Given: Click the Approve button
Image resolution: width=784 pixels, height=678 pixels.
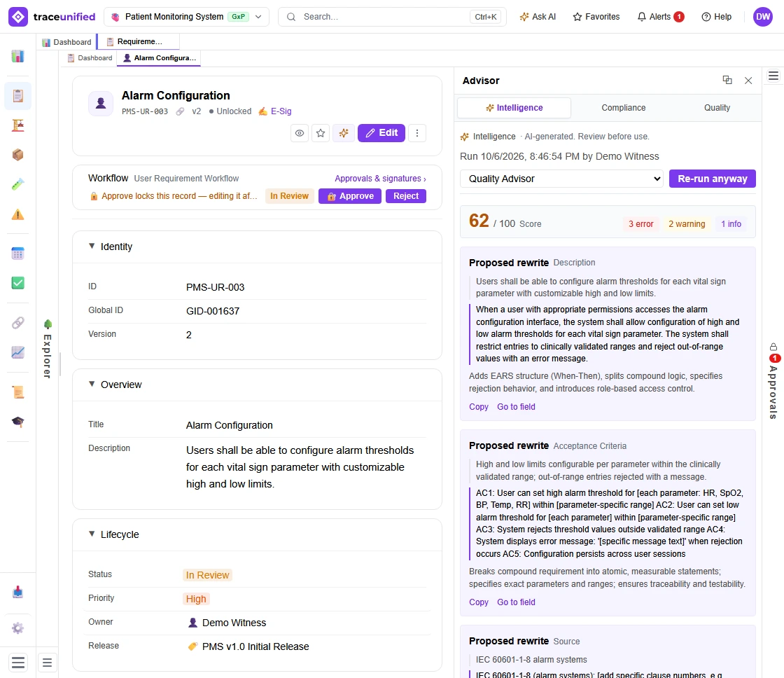Looking at the screenshot, I should point(350,196).
